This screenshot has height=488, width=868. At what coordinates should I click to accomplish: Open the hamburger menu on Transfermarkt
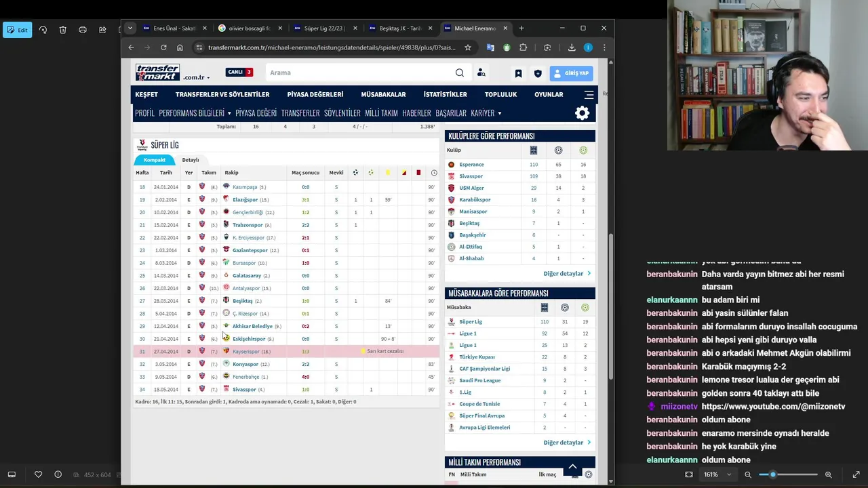coord(589,94)
